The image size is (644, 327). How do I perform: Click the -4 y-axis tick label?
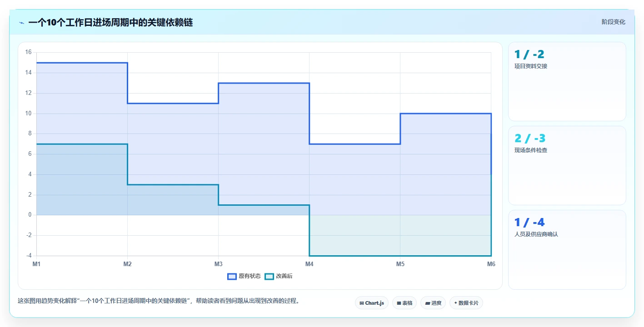pyautogui.click(x=29, y=256)
